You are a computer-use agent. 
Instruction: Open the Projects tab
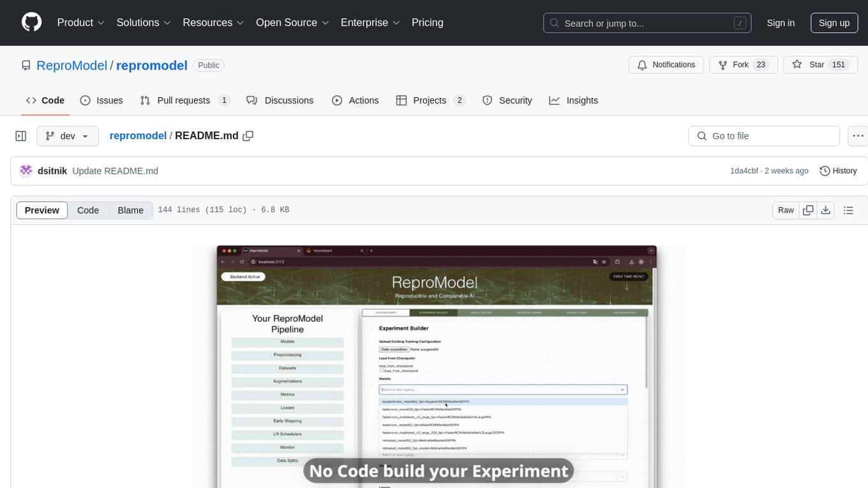pyautogui.click(x=431, y=100)
